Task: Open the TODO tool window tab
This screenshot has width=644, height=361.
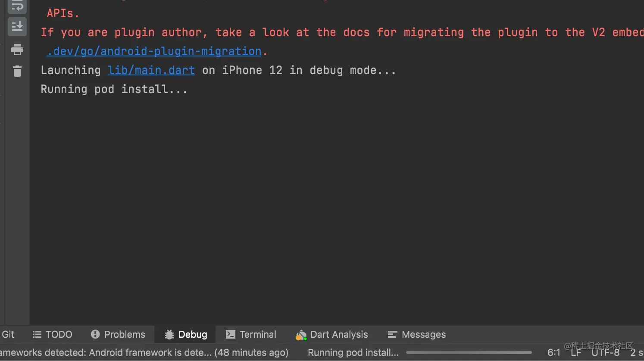Action: coord(53,334)
